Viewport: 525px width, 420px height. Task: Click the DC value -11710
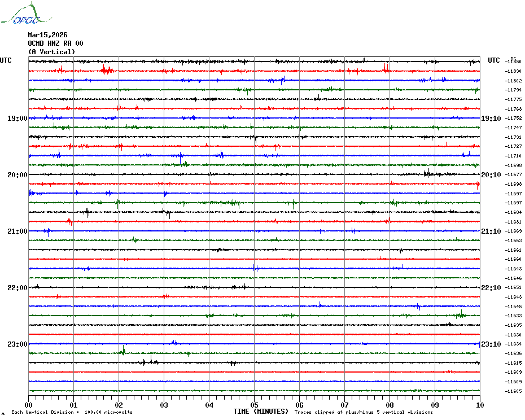513,156
